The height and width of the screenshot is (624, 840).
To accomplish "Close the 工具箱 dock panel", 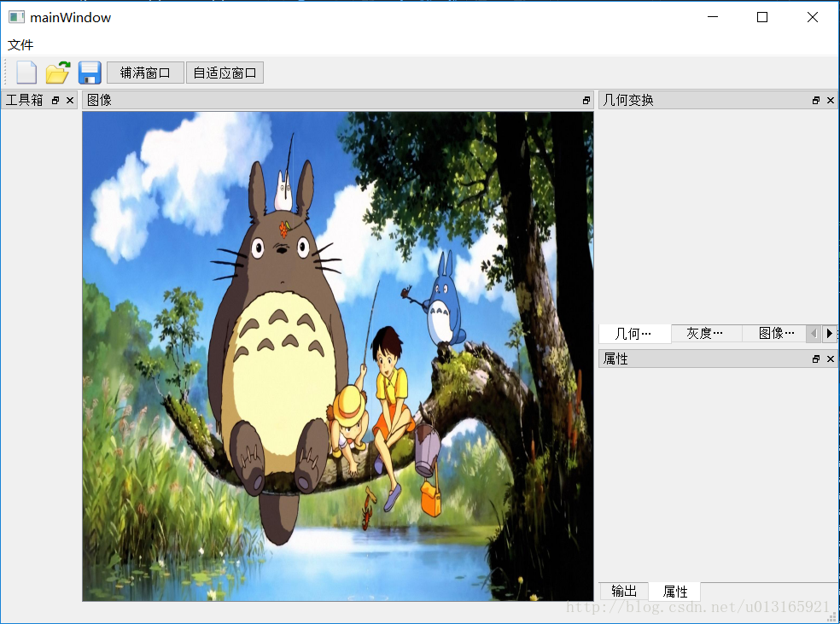I will [x=70, y=100].
